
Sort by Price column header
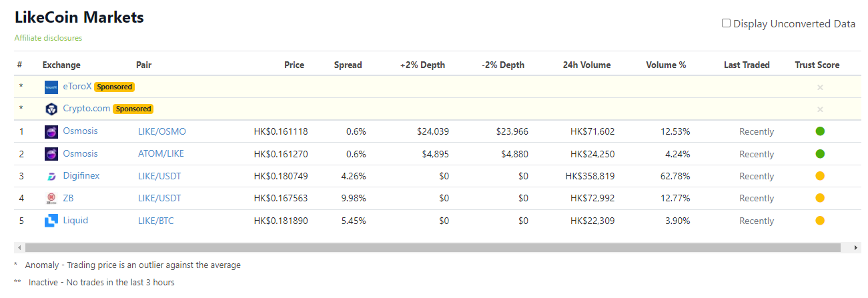[x=294, y=65]
